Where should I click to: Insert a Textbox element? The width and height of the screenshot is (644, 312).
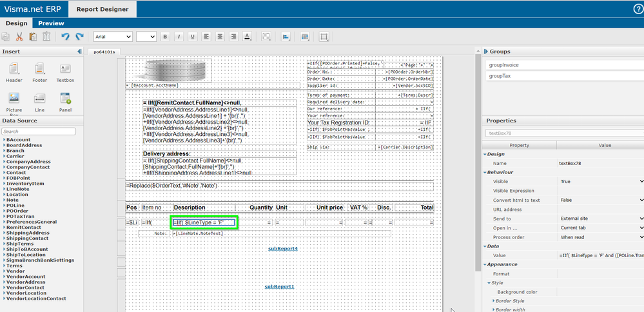pyautogui.click(x=65, y=73)
